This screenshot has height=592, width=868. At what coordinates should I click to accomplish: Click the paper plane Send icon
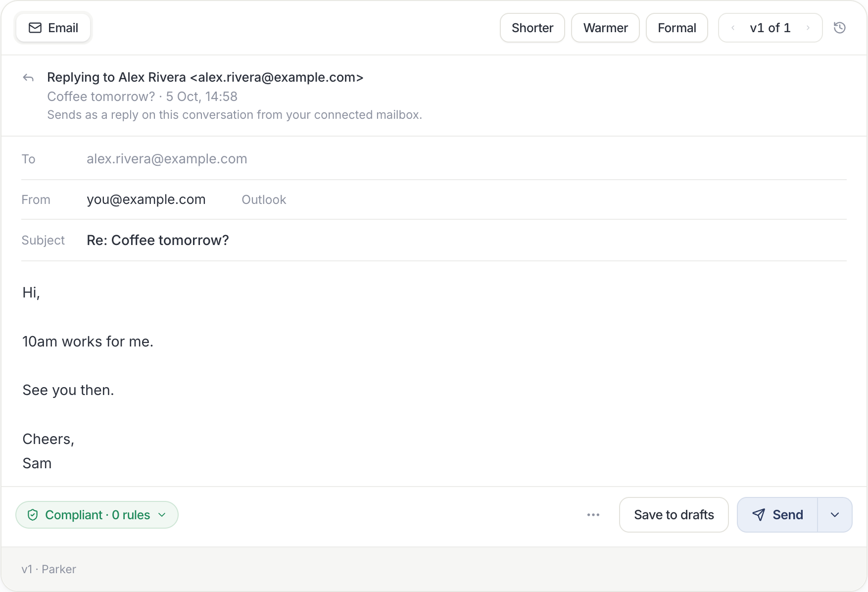tap(758, 515)
